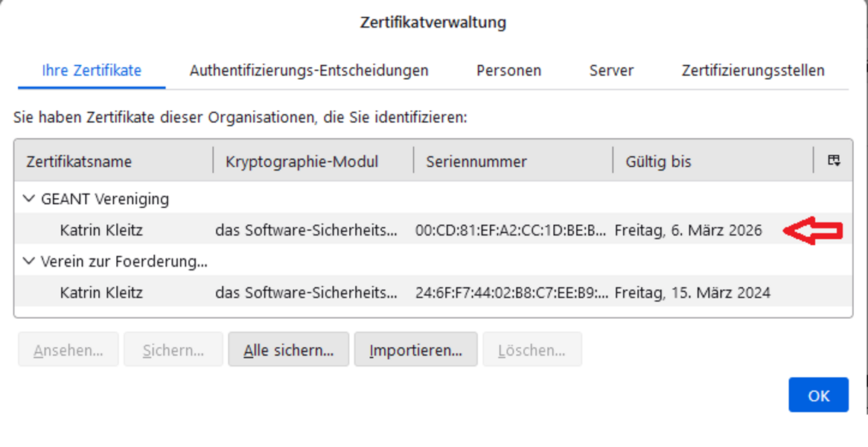Viewport: 868px width, 447px height.
Task: Click the column picker icon in table header
Action: click(x=834, y=161)
